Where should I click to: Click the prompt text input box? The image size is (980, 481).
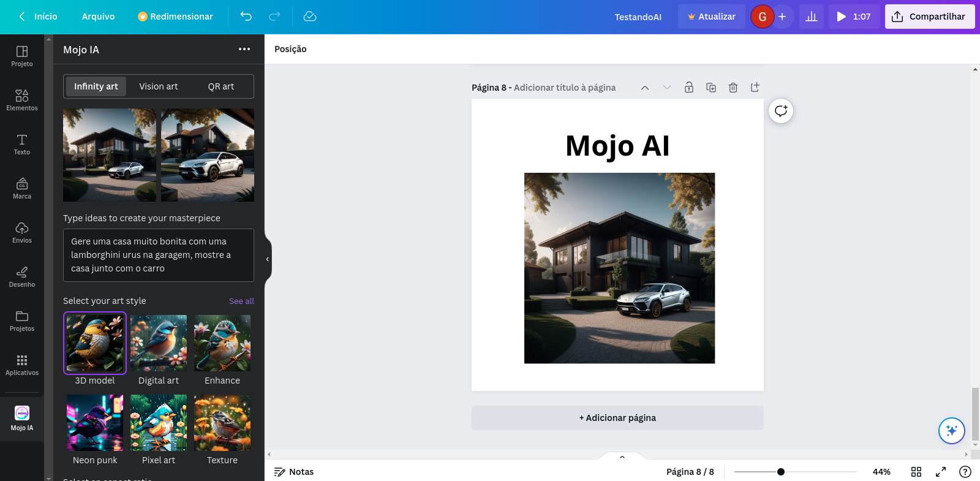(159, 255)
